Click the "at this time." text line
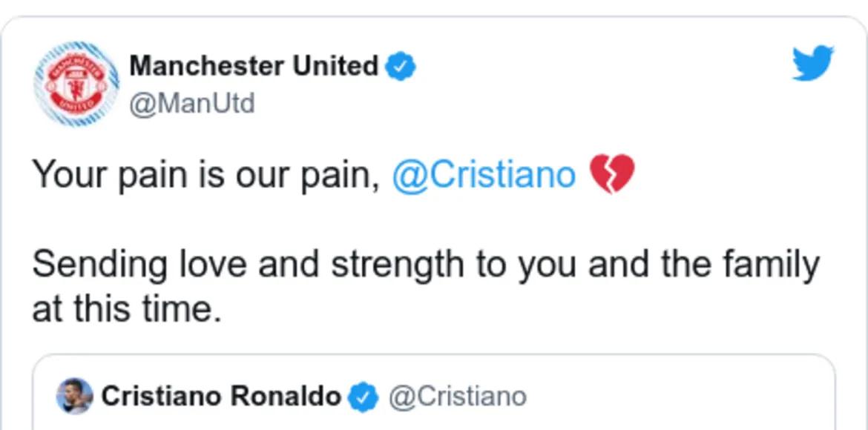 point(127,308)
